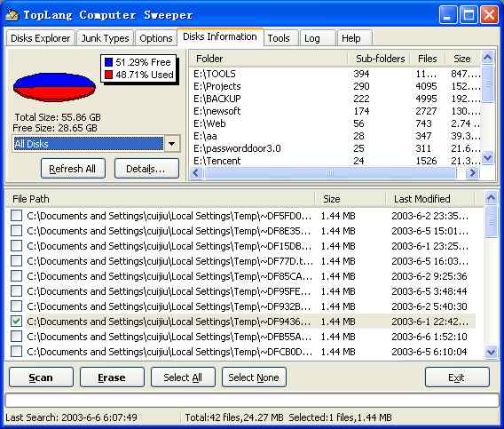The image size is (504, 429).
Task: Click the Erase button
Action: pyautogui.click(x=112, y=377)
